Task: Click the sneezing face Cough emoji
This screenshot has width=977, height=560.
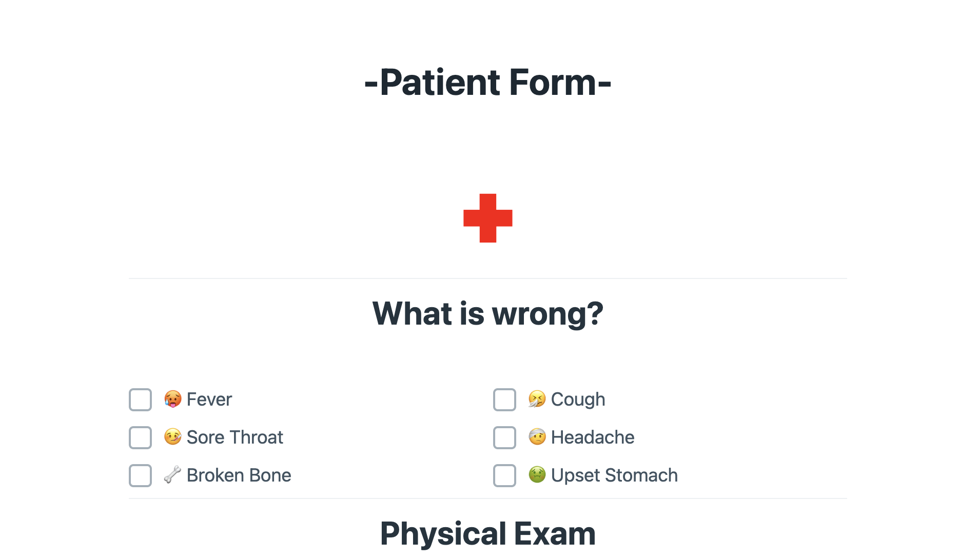Action: pos(537,399)
